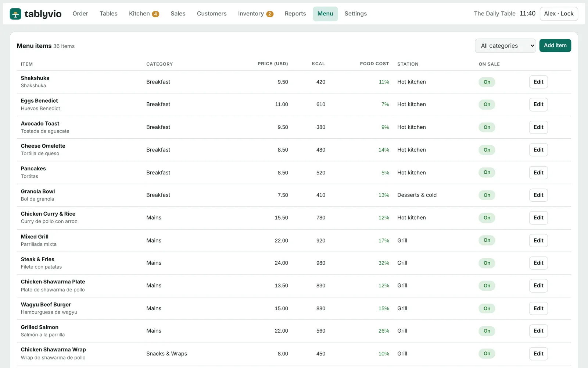Click the Avocado Toast item name
This screenshot has height=368, width=588.
[40, 124]
